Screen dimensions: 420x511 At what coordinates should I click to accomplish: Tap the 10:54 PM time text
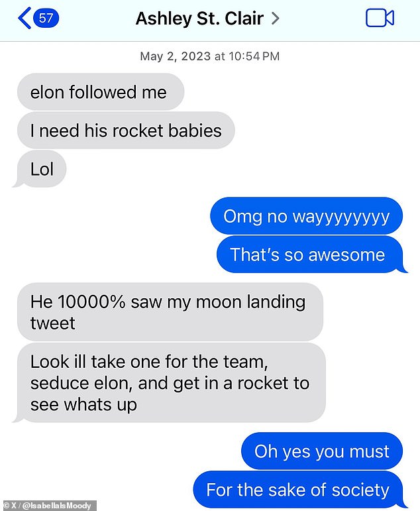point(254,56)
